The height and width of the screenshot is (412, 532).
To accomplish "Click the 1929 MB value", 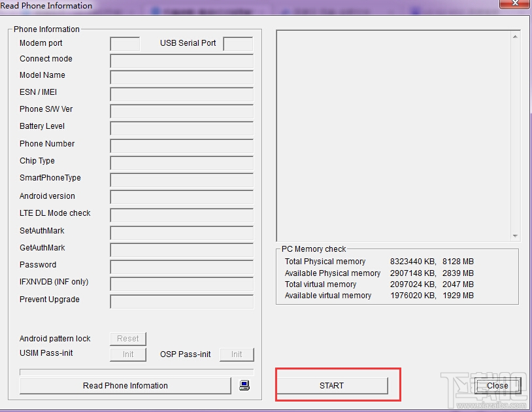I will pyautogui.click(x=457, y=295).
